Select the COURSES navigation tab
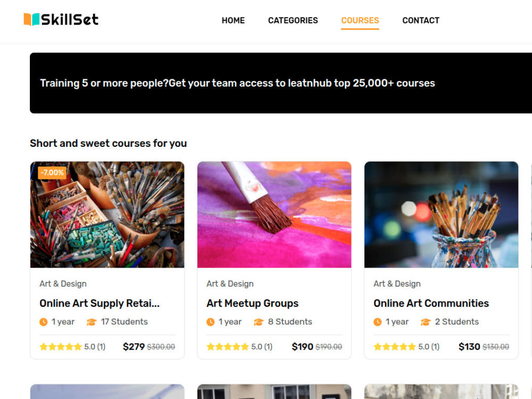This screenshot has width=532, height=399. 360,20
